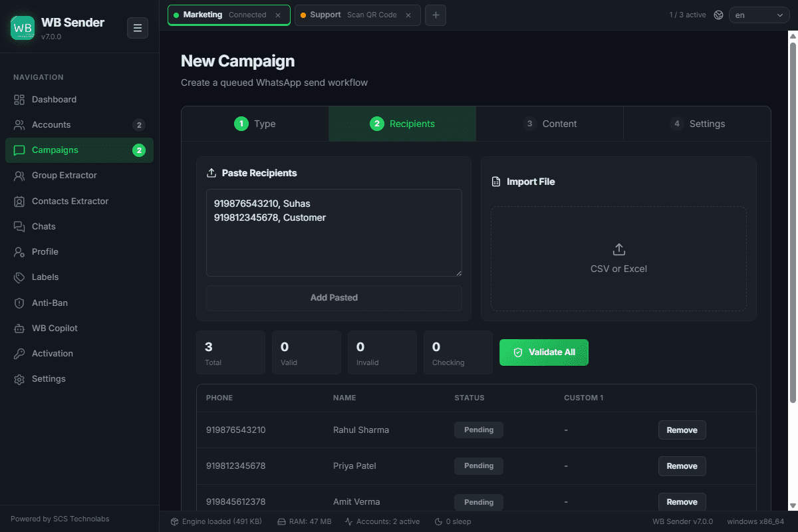Close the Support account tab
This screenshot has width=798, height=532.
pos(408,15)
